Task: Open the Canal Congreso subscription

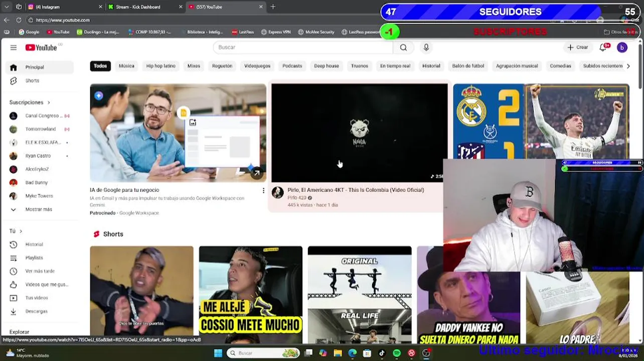Action: [40, 116]
